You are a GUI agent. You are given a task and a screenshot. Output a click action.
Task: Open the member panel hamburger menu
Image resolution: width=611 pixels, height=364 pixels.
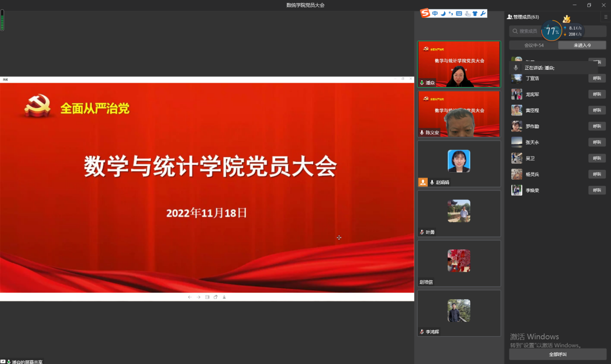click(605, 17)
